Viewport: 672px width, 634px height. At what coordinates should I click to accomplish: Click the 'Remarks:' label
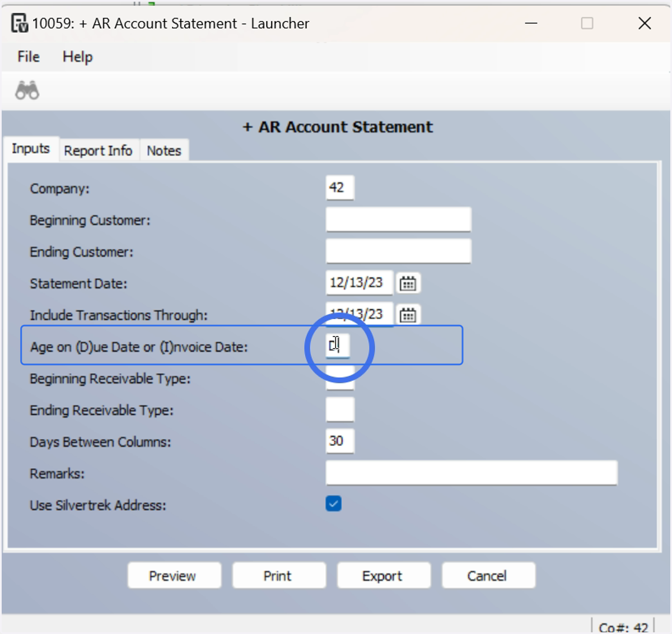(57, 474)
